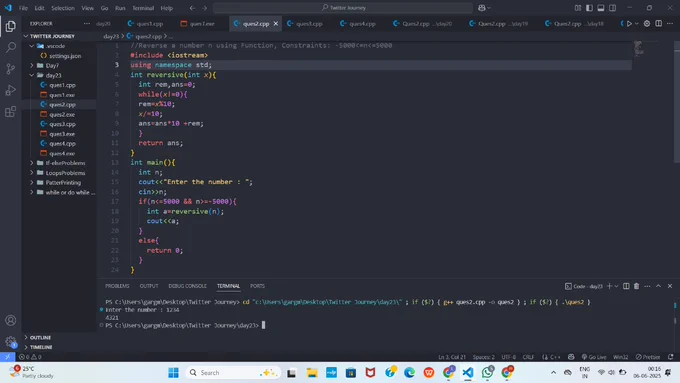Click the Run Code play button
This screenshot has width=680, height=383.
tap(629, 24)
